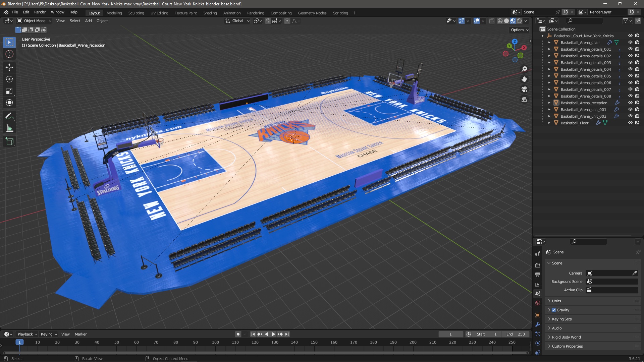The height and width of the screenshot is (362, 644).
Task: Open View Layer properties tab icon
Action: pos(538,284)
